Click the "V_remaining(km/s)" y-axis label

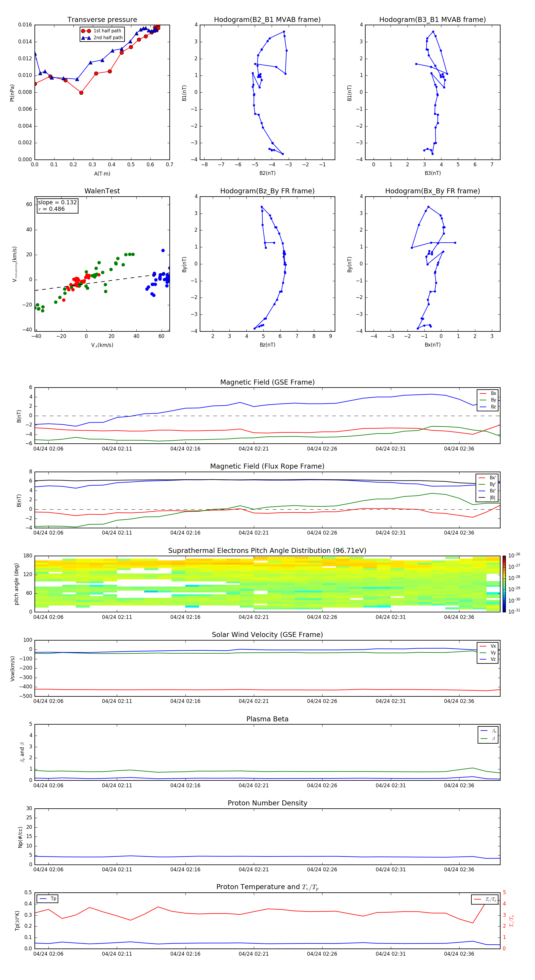point(15,264)
